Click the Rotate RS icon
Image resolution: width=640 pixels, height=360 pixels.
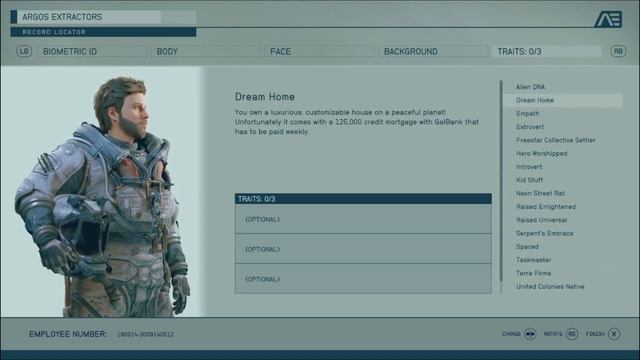pyautogui.click(x=572, y=334)
